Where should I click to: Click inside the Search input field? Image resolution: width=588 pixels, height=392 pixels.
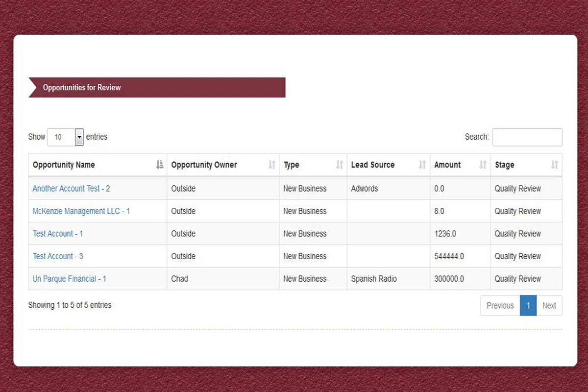[x=527, y=137]
